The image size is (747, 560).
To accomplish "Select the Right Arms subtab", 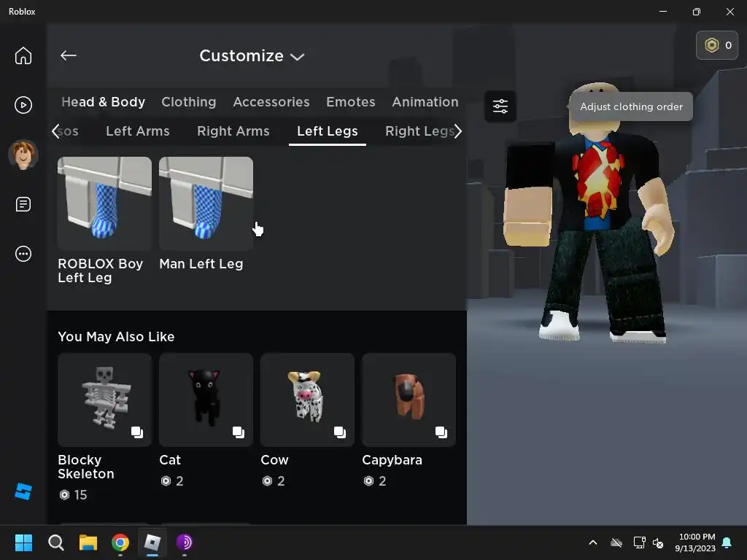I will [233, 131].
